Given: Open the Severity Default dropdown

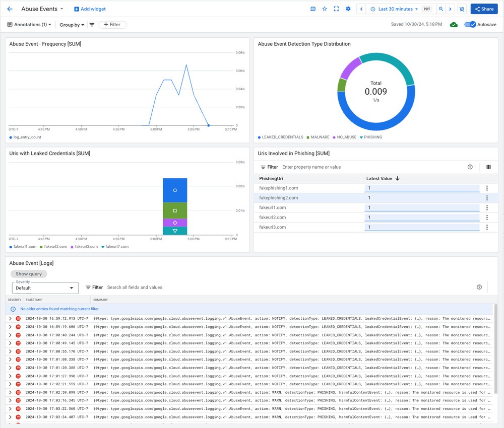Looking at the screenshot, I should click(45, 288).
